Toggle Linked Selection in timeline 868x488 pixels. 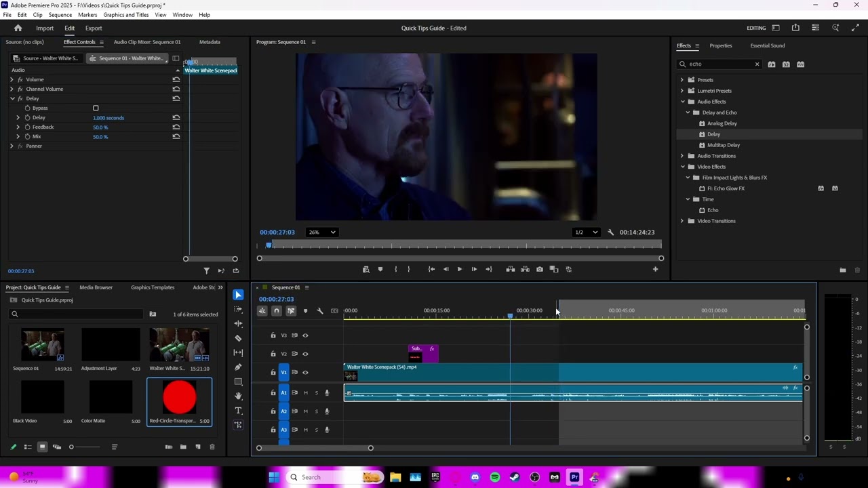pos(291,310)
